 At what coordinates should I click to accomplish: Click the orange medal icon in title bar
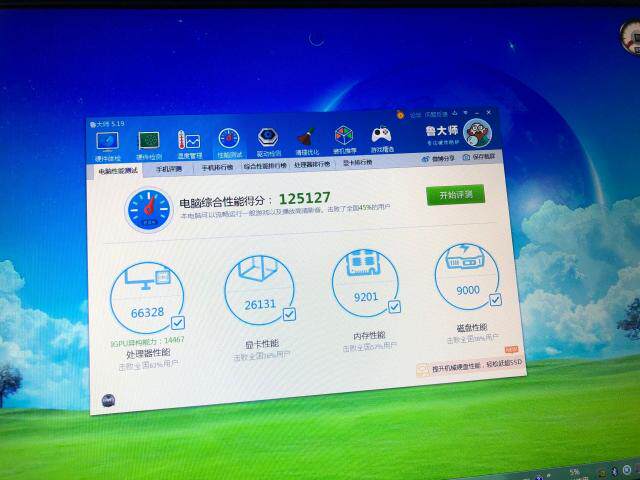pyautogui.click(x=400, y=115)
